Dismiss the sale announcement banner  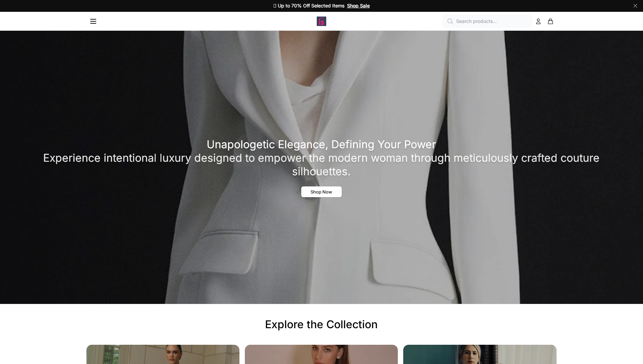[x=635, y=6]
